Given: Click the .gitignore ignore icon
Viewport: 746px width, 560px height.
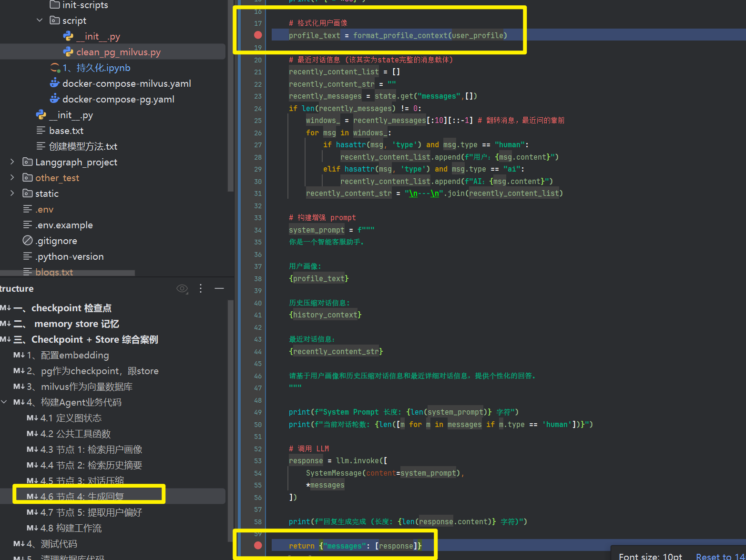Looking at the screenshot, I should click(x=28, y=241).
